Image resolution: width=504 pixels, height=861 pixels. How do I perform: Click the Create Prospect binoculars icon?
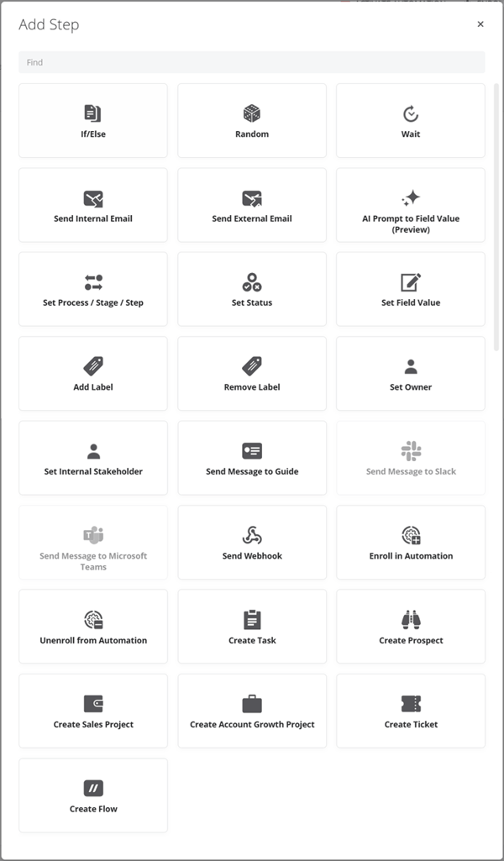(x=411, y=619)
